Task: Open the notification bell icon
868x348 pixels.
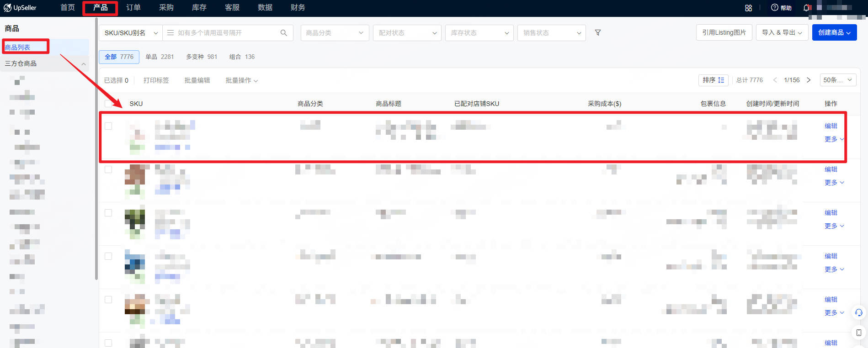Action: pyautogui.click(x=807, y=8)
